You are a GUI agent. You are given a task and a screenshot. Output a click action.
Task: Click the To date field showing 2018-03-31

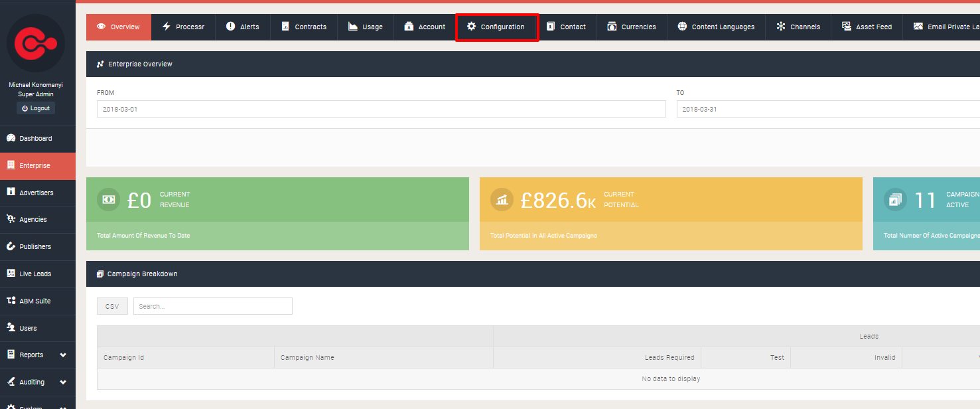[828, 109]
